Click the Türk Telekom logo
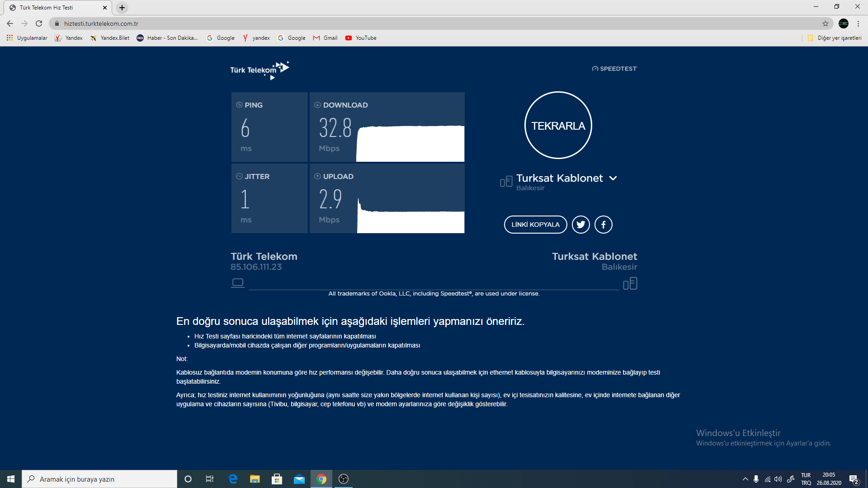Image resolution: width=868 pixels, height=488 pixels. 259,70
